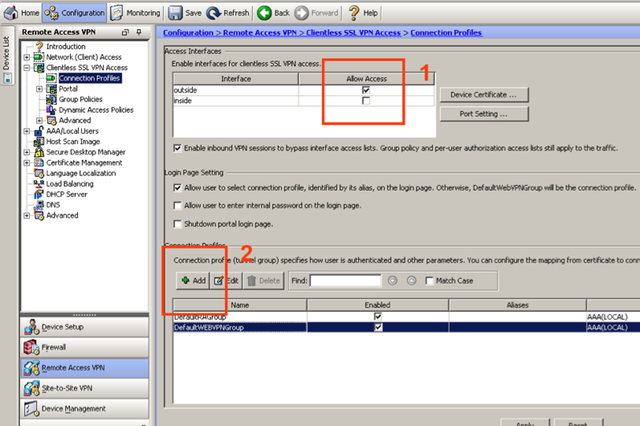The height and width of the screenshot is (426, 640).
Task: Collapse Clientless SSL VPN Access node
Action: (27, 68)
